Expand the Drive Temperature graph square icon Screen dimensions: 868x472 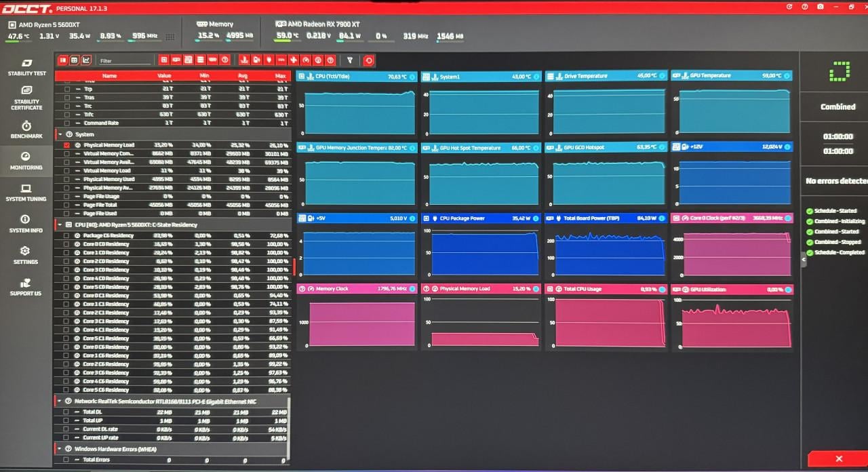(x=551, y=77)
